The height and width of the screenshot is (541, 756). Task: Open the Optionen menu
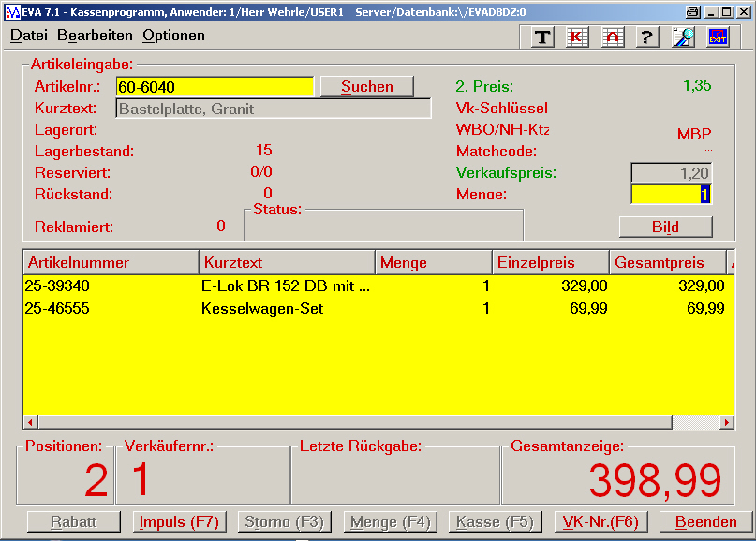pos(173,36)
